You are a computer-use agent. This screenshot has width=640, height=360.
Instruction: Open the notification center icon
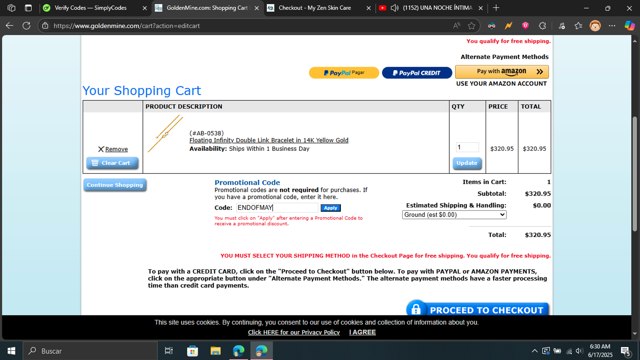625,351
